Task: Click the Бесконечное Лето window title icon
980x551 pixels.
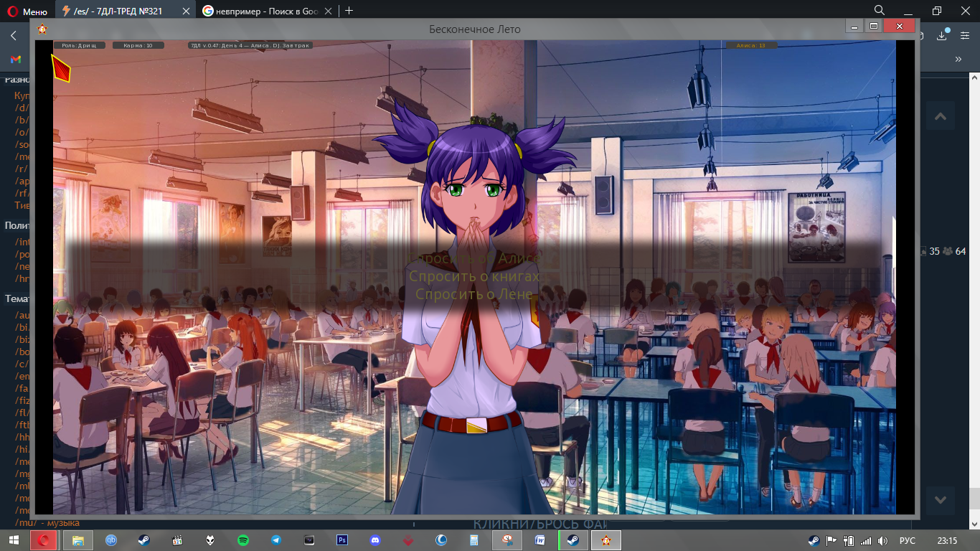Action: point(42,29)
